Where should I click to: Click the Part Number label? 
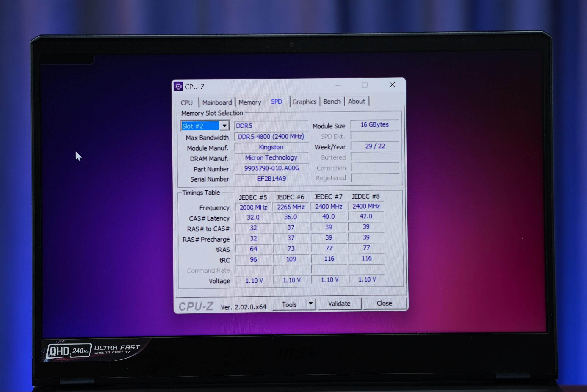coord(211,169)
